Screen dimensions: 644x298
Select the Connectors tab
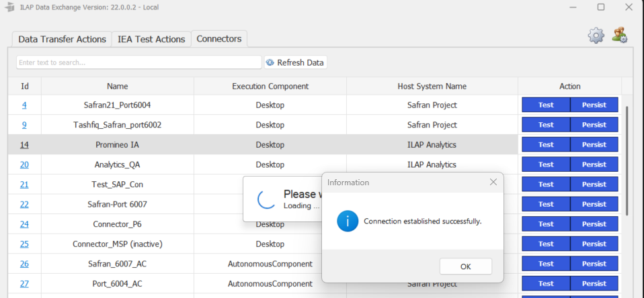tap(219, 39)
